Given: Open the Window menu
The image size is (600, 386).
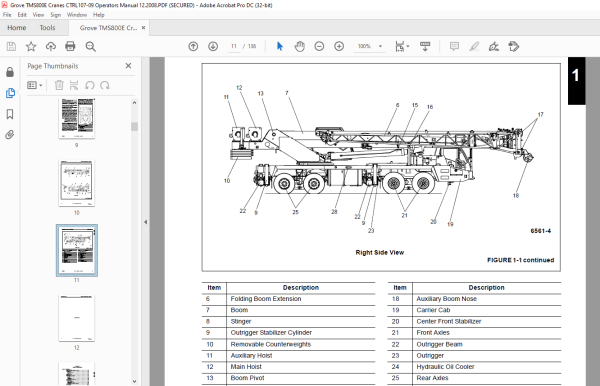Looking at the screenshot, I should tap(77, 15).
